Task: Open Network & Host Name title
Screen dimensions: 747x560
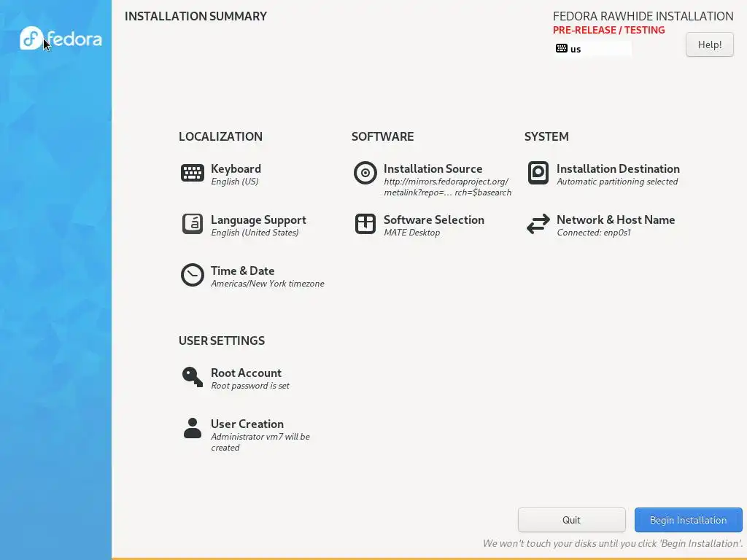Action: [x=616, y=219]
